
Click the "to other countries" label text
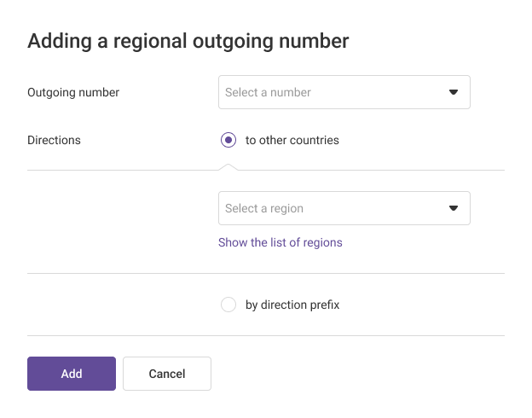point(292,140)
